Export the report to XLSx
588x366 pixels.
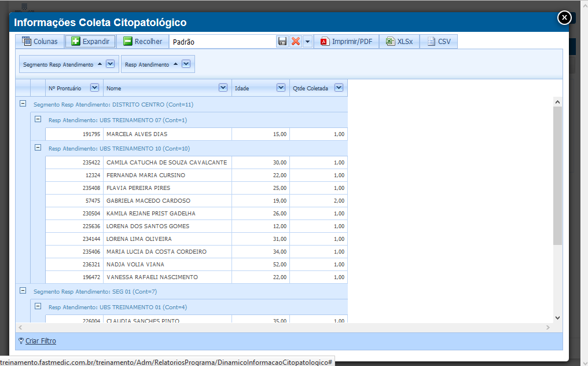[x=400, y=41]
